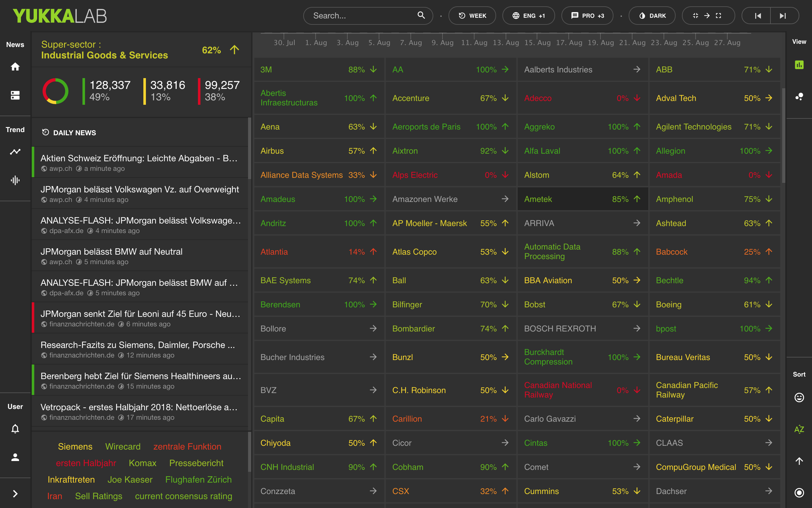The width and height of the screenshot is (812, 508).
Task: Open the Accenture company tile
Action: 451,98
